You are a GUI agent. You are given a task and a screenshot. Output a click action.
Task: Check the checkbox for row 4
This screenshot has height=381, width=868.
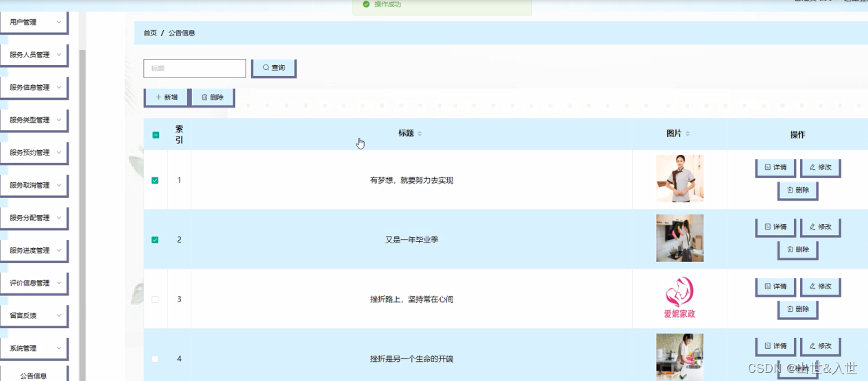click(x=155, y=359)
